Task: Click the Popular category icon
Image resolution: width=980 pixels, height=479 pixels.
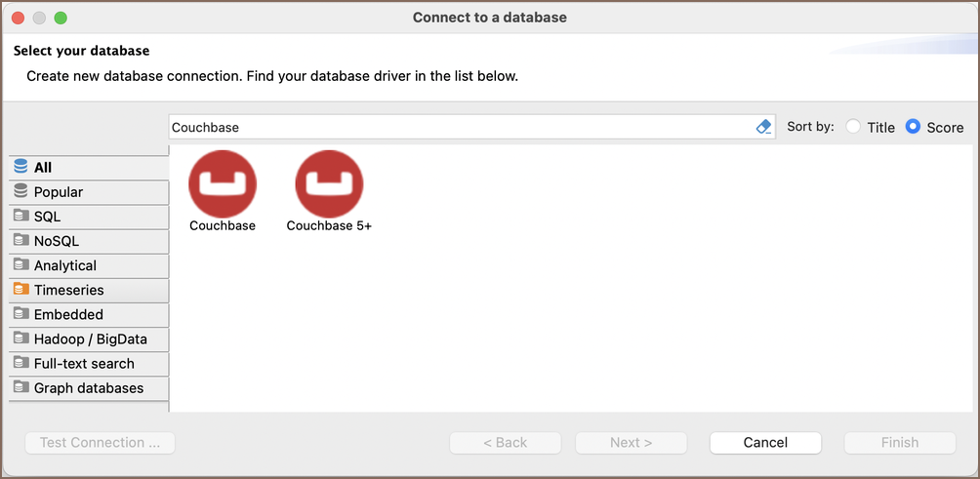Action: click(20, 192)
